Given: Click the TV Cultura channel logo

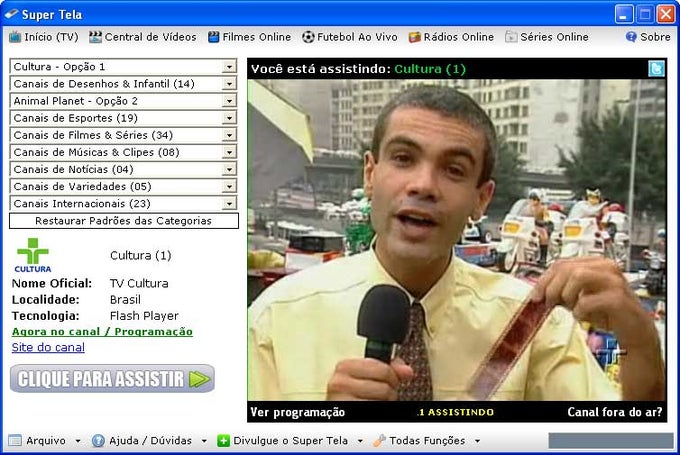Looking at the screenshot, I should 33,255.
